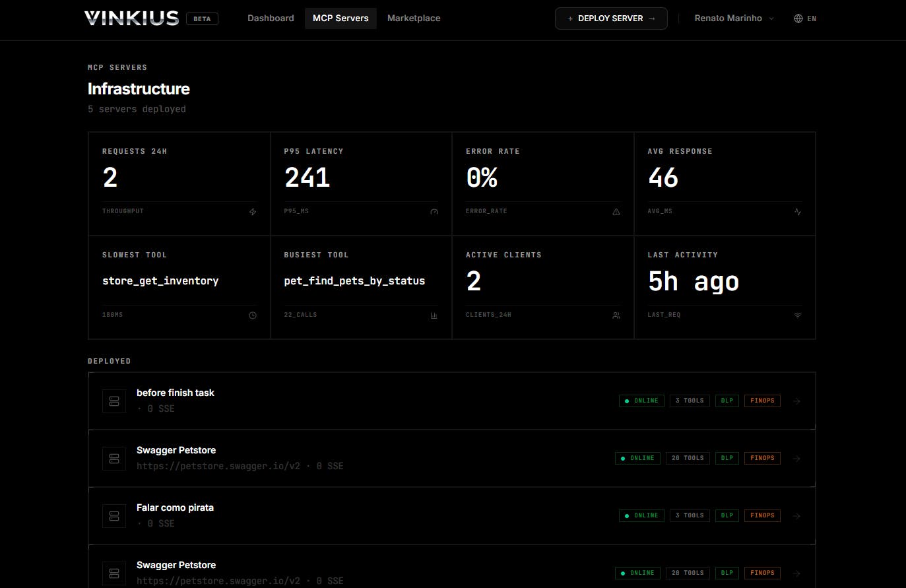Click the Infrastructure page heading
This screenshot has height=588, width=906.
139,89
